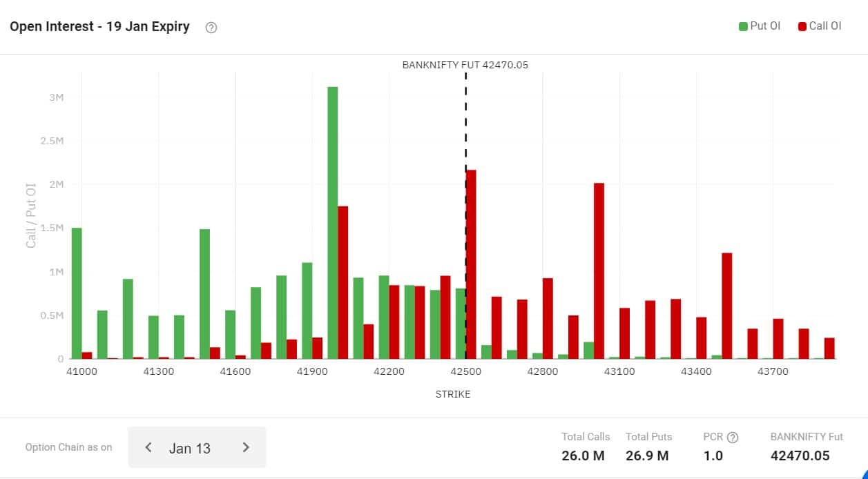This screenshot has height=479, width=868.
Task: Click the BANKNIFTY FUT 42470.05 marker label
Action: click(x=465, y=65)
